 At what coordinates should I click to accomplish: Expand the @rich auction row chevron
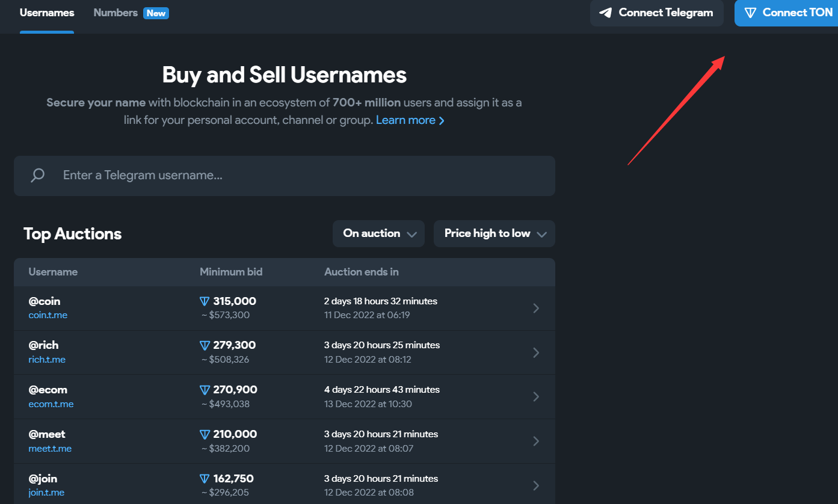[x=535, y=352]
